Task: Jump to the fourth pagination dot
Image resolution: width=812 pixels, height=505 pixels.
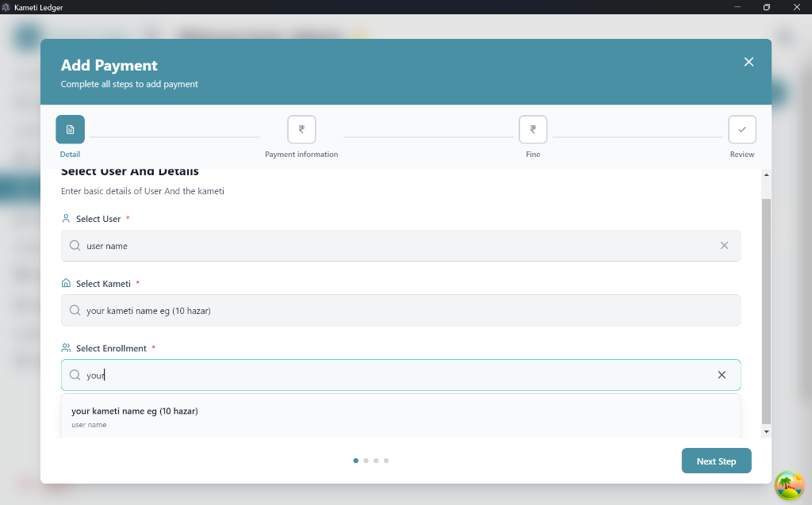Action: click(x=386, y=461)
